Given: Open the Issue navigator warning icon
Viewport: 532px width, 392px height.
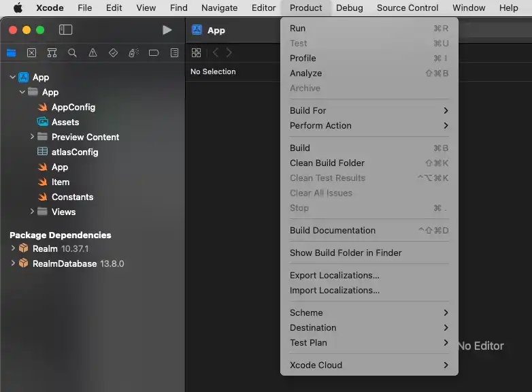Looking at the screenshot, I should [x=93, y=53].
